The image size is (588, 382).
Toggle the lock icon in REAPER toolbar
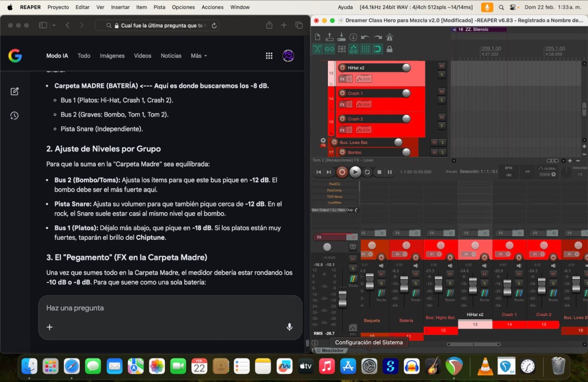click(x=389, y=49)
